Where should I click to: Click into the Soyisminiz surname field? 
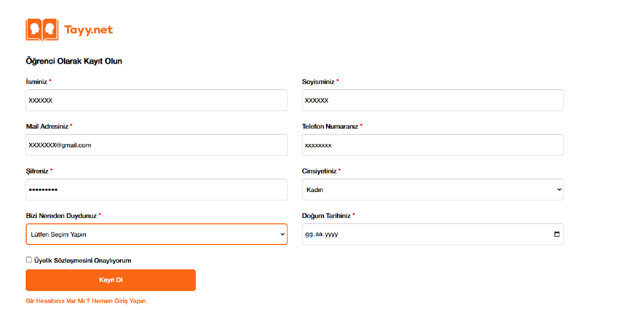click(432, 100)
